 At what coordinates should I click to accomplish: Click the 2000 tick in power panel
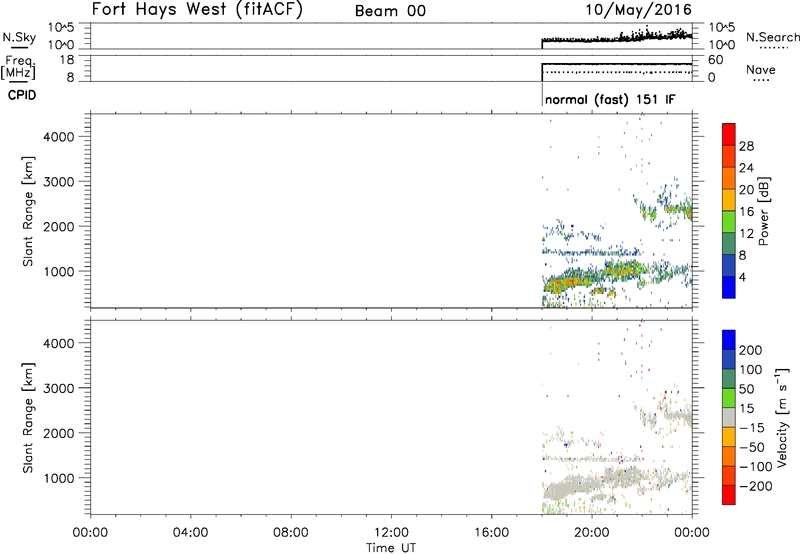coord(59,226)
